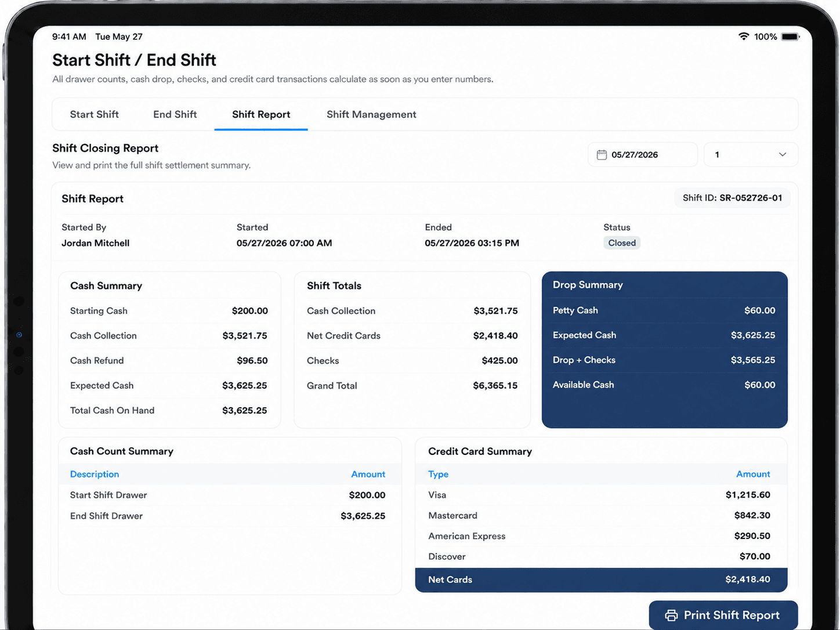The height and width of the screenshot is (630, 840).
Task: Open the shift number selector showing 1
Action: click(751, 155)
